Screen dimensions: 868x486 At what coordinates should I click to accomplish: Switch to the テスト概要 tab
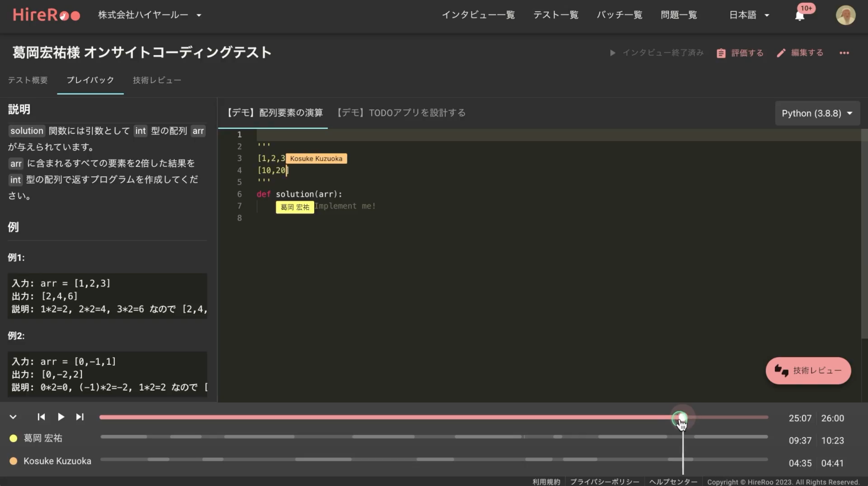[28, 80]
